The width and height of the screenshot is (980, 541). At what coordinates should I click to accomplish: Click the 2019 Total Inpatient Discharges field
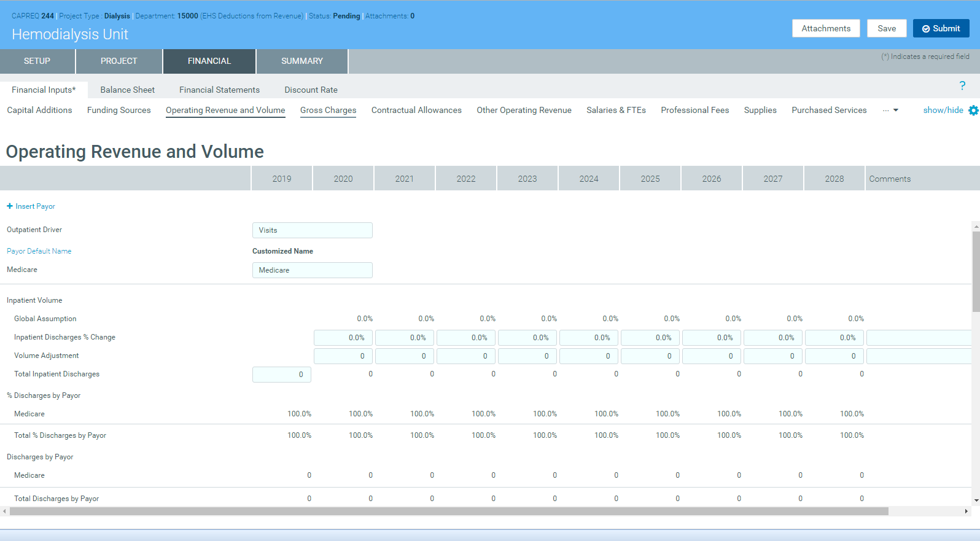(281, 375)
